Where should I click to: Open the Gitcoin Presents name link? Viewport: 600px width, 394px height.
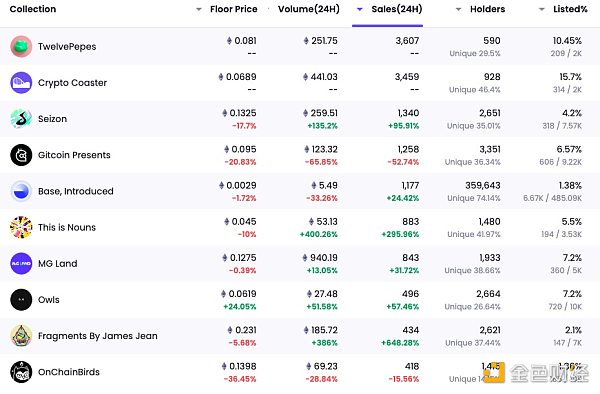74,155
